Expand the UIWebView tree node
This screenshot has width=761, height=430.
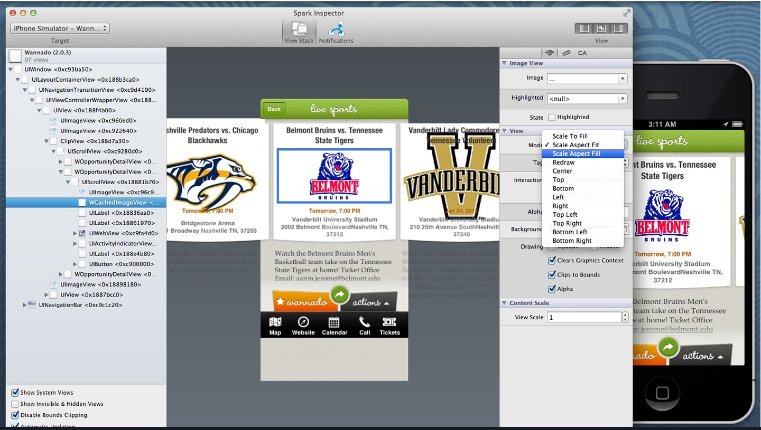pyautogui.click(x=75, y=233)
